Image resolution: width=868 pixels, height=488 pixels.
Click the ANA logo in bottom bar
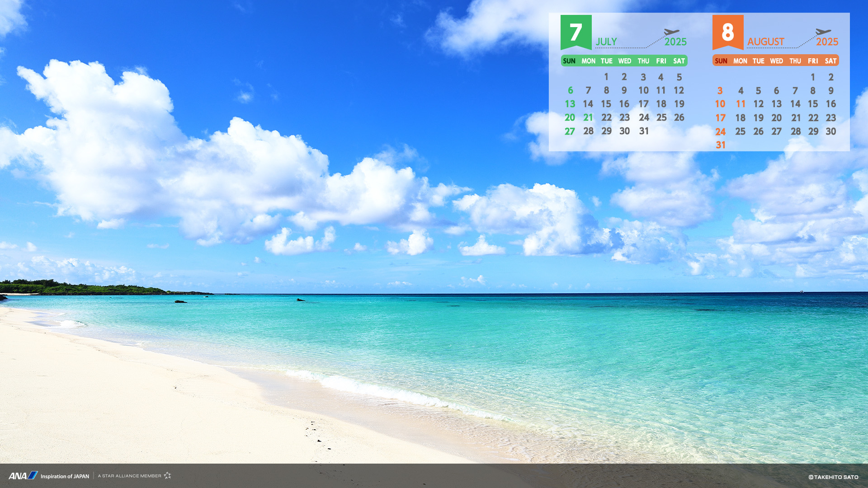(23, 476)
